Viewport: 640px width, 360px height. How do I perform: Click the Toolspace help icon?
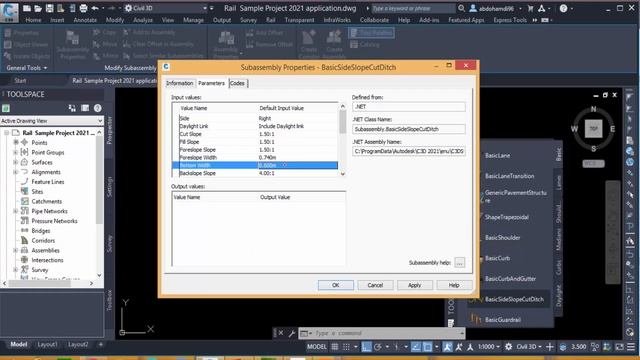(x=98, y=108)
